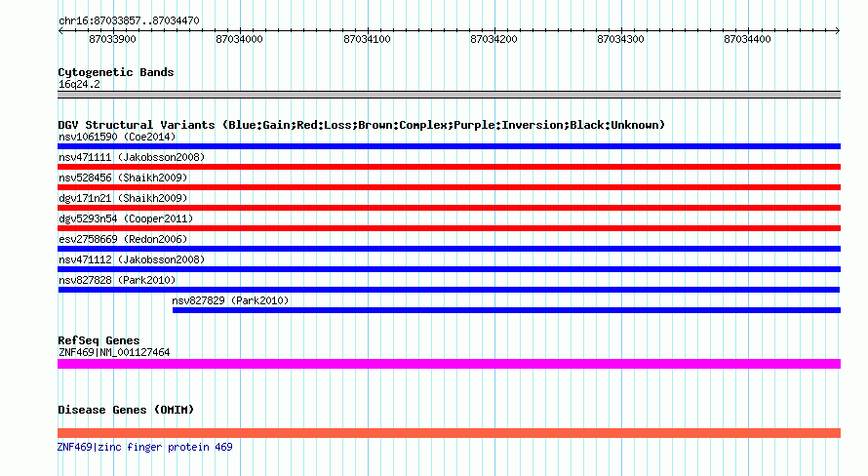
Task: Click the gray 16q24.2 cytogenetic band bar
Action: [x=449, y=95]
